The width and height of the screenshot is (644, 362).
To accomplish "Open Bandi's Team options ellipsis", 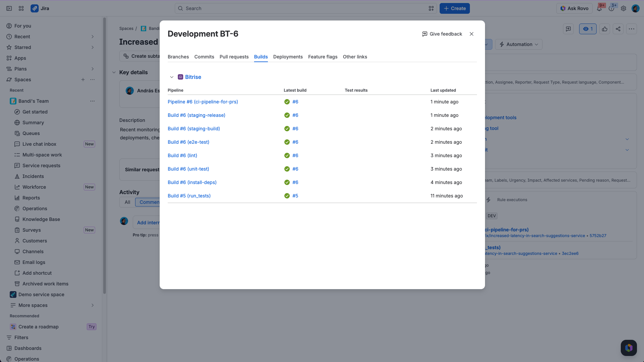I will (92, 101).
